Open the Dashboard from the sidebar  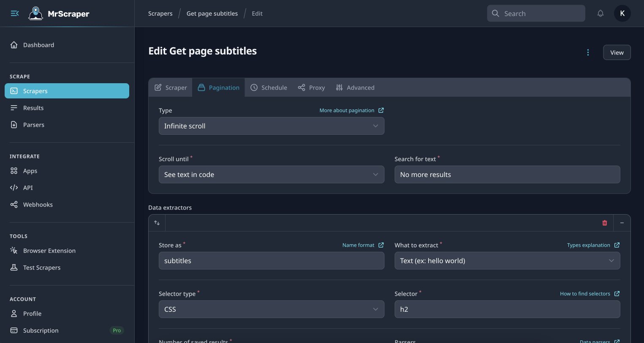click(x=38, y=45)
